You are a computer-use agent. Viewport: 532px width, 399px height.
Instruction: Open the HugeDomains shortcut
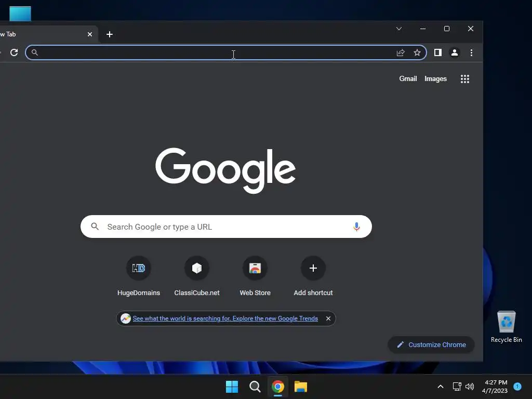pos(138,276)
